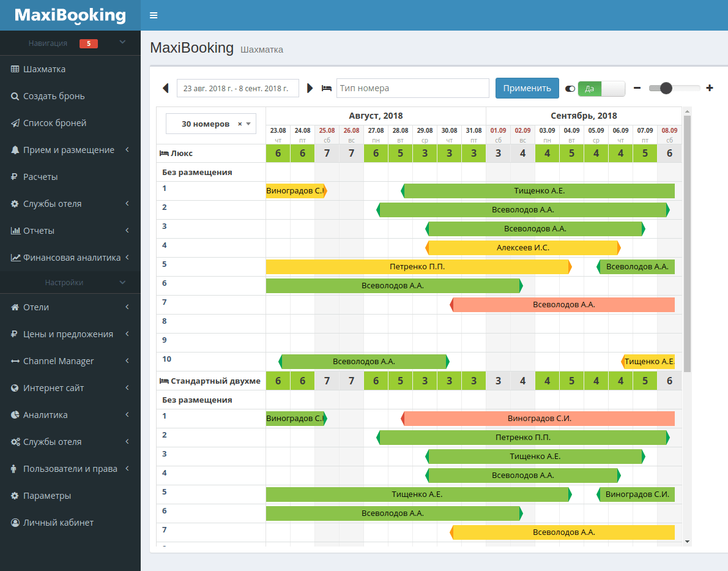The height and width of the screenshot is (571, 728).
Task: Click the Личный кабинет user icon
Action: click(x=15, y=523)
